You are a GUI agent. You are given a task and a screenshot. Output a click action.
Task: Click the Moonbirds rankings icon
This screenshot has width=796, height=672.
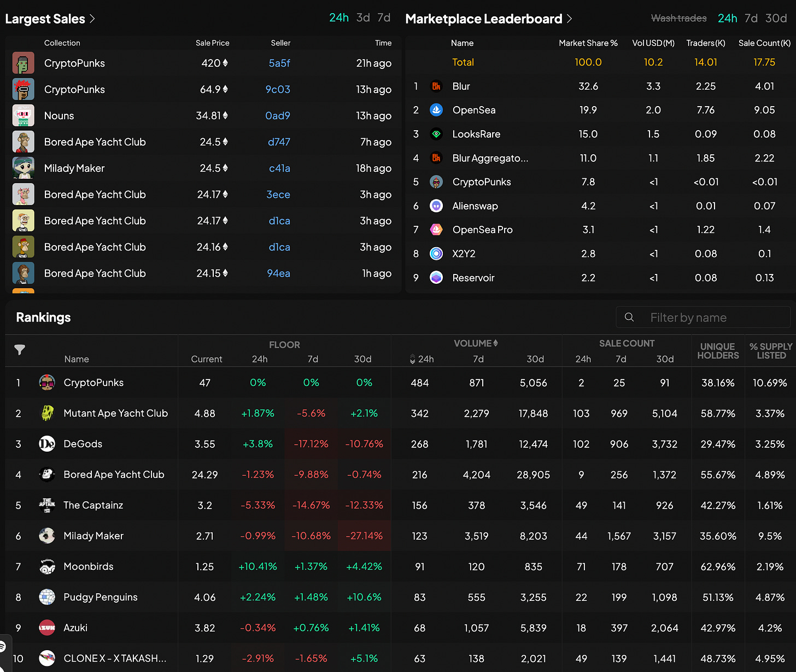pyautogui.click(x=47, y=566)
